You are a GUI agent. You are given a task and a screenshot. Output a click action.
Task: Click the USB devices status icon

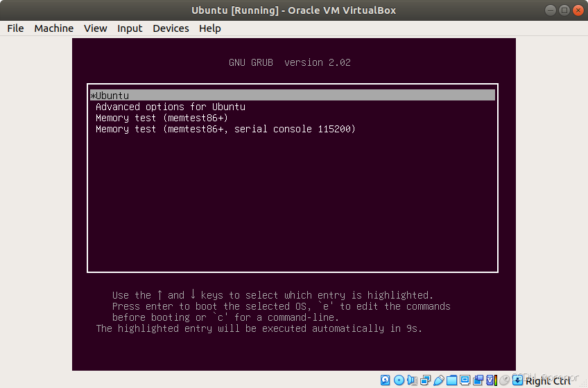[x=439, y=380]
